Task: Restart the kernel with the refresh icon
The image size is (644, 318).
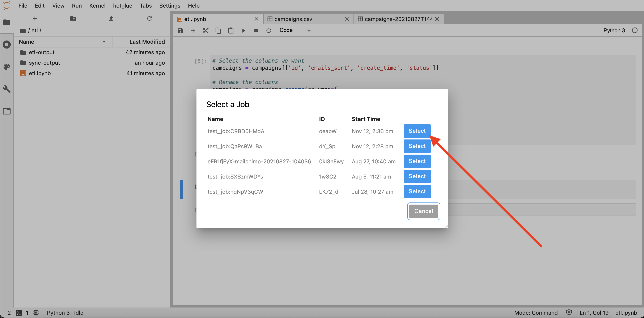Action: point(268,30)
